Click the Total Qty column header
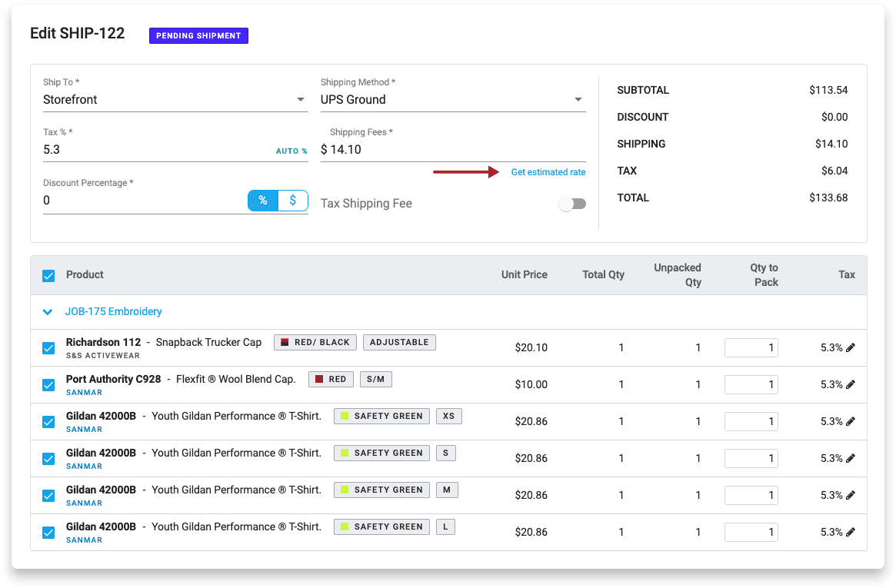Image resolution: width=896 pixels, height=588 pixels. (603, 274)
